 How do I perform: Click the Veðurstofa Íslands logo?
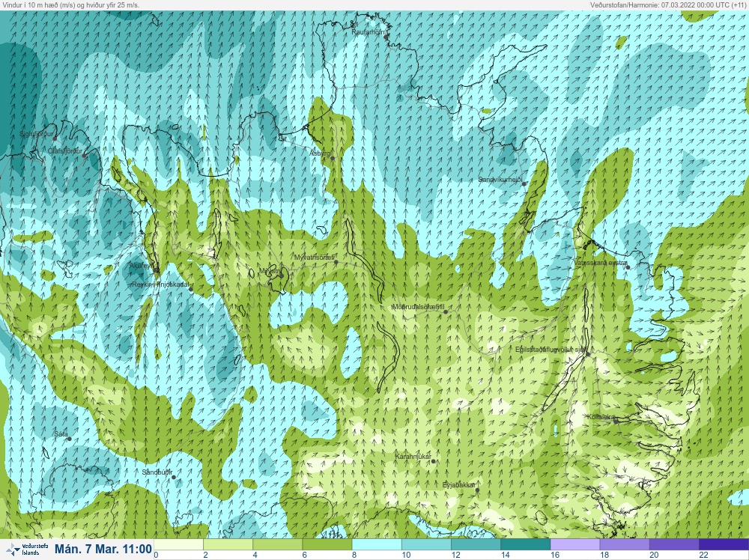28,549
